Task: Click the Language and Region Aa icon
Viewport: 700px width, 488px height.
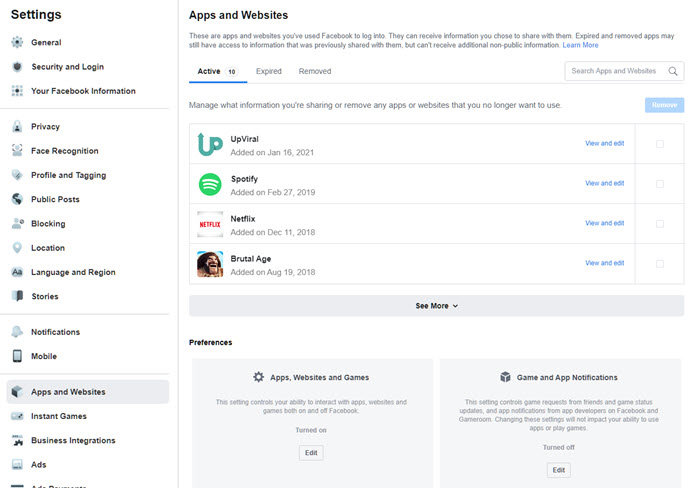Action: (x=17, y=272)
